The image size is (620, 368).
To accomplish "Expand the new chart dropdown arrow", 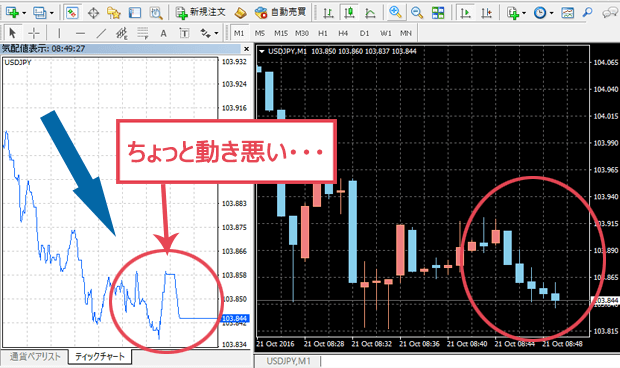I will [x=24, y=13].
